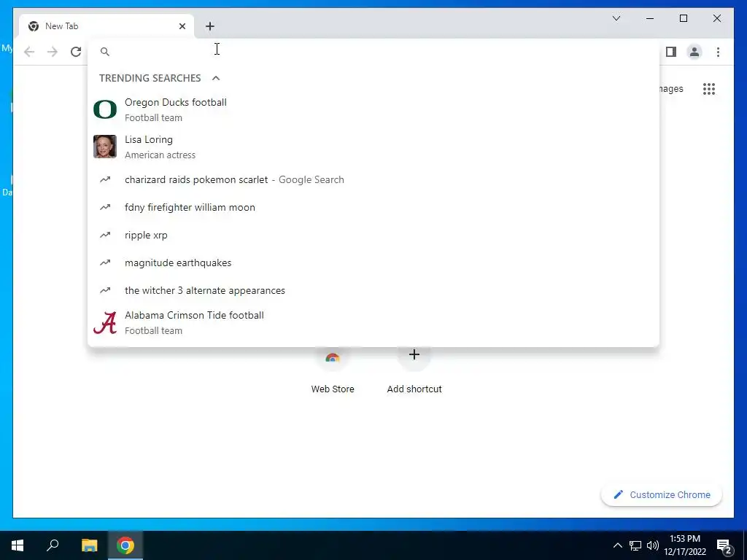The width and height of the screenshot is (747, 560).
Task: Minimize the Chrome window
Action: [x=650, y=18]
